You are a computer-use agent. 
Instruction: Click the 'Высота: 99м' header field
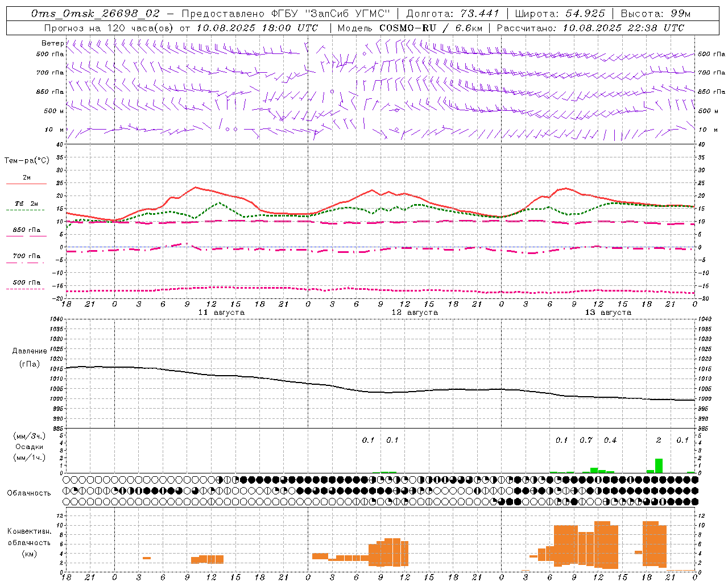(x=656, y=13)
